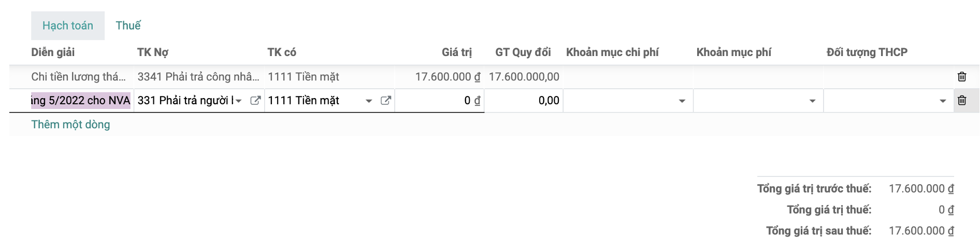The height and width of the screenshot is (248, 980).
Task: Edit the Giá trị field showing 0 ₫
Action: click(439, 101)
